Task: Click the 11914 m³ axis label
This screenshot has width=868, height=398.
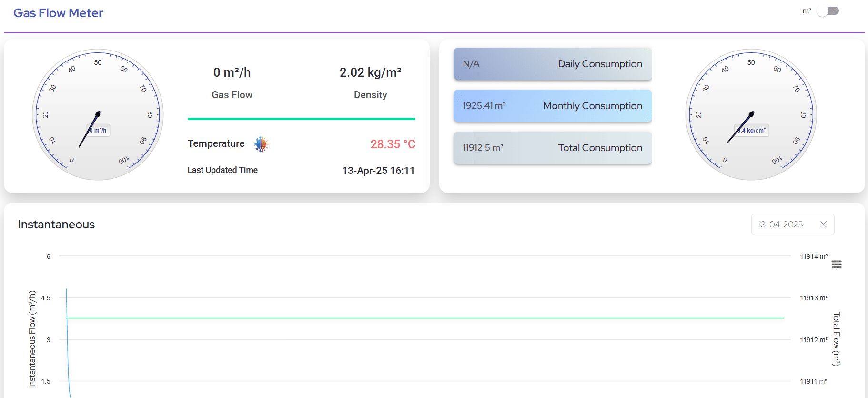Action: [x=814, y=256]
